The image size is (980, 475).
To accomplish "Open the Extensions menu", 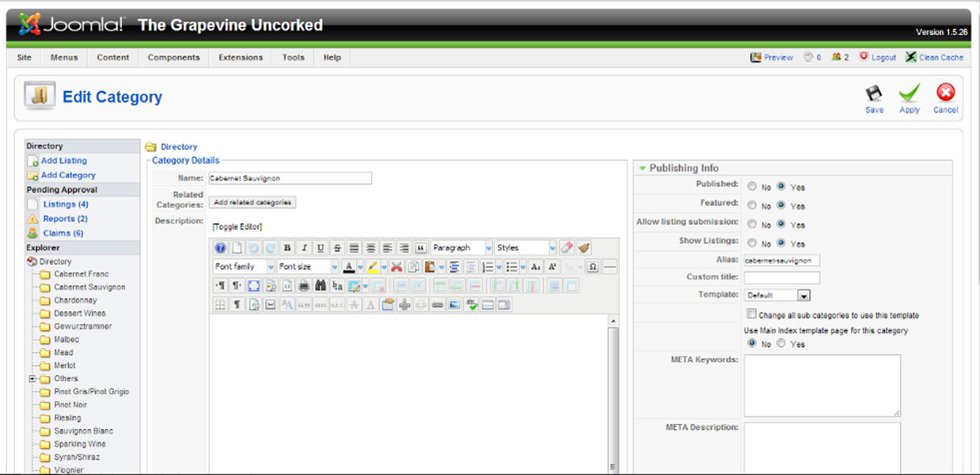I will [241, 58].
